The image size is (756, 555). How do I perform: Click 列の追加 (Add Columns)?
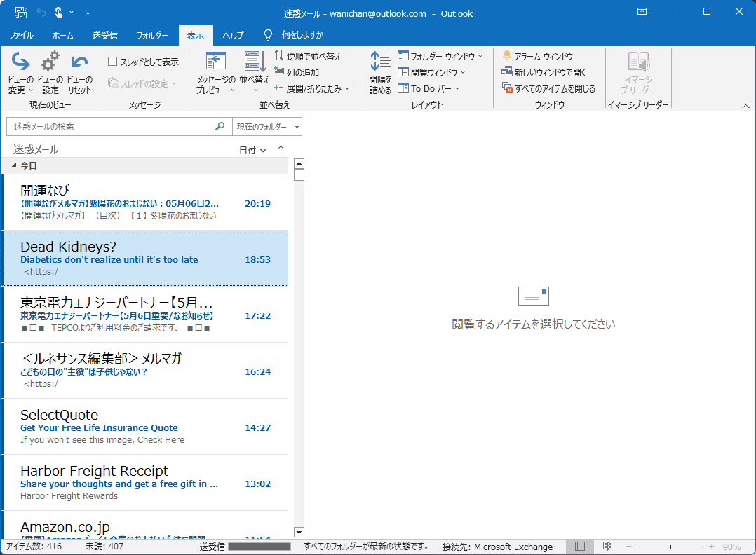tap(297, 72)
